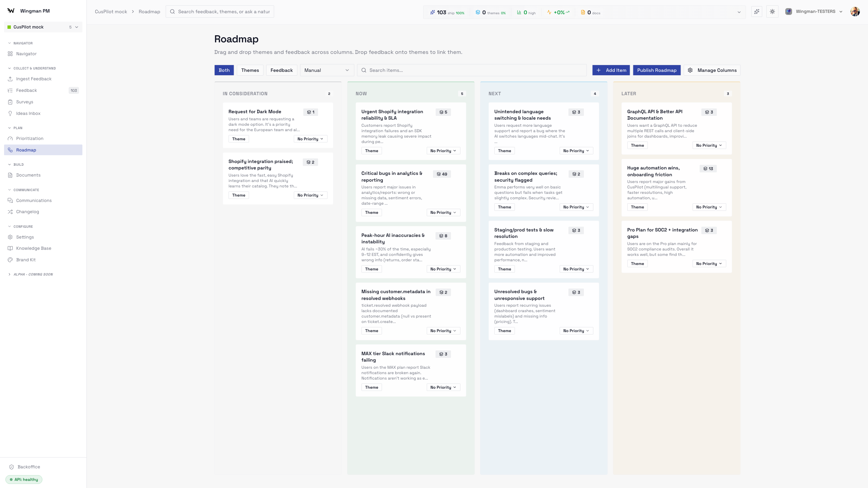Click the Publish Roadmap button
This screenshot has width=868, height=488.
click(x=656, y=70)
